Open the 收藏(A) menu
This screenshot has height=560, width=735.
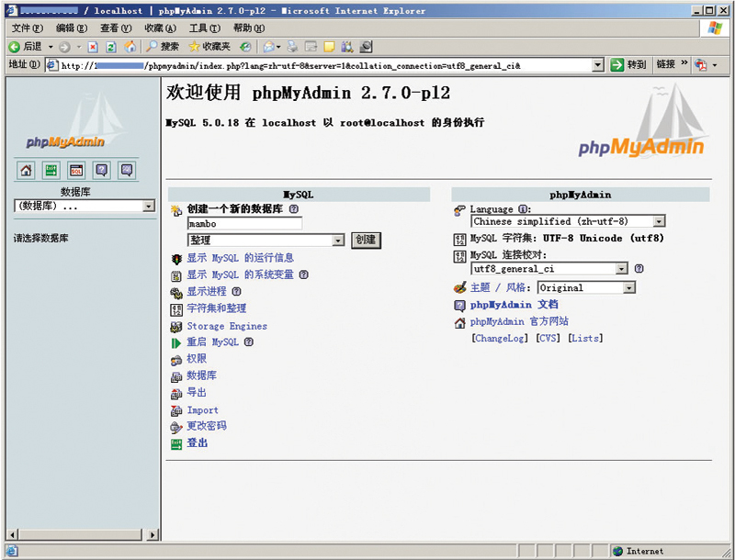coord(160,28)
